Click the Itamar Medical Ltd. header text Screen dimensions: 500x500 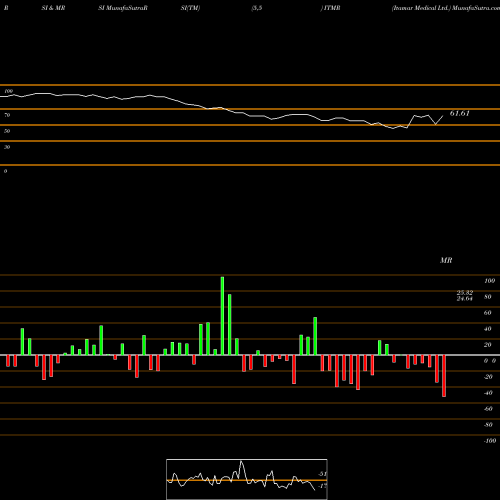(421, 8)
